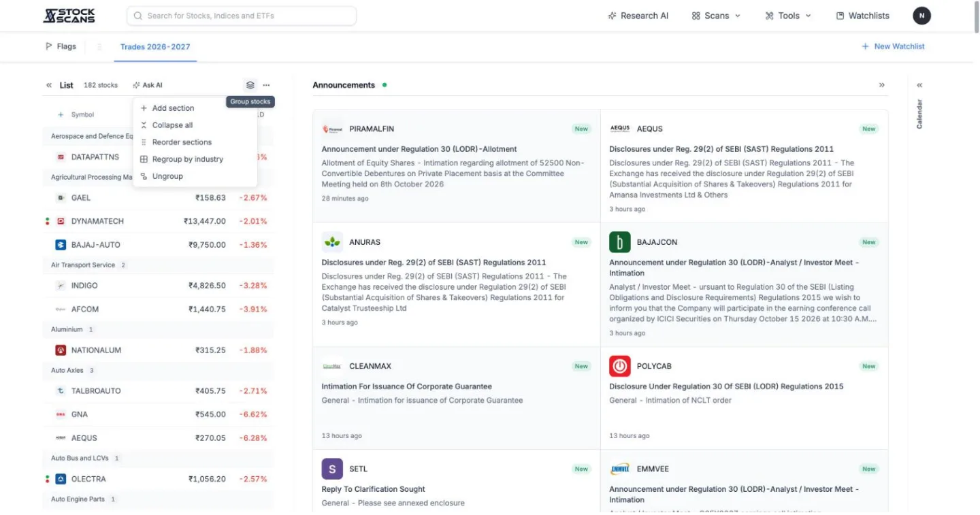
Task: Collapse the List panel with double chevron
Action: (x=49, y=85)
